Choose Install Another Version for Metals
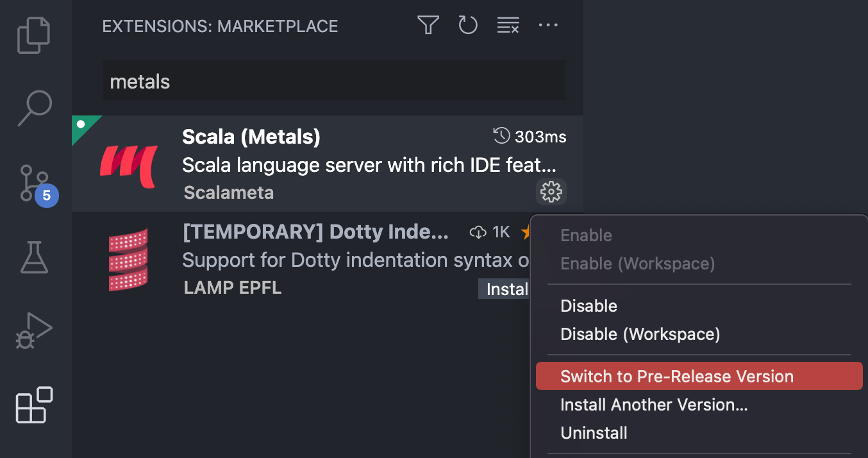The width and height of the screenshot is (868, 458). click(653, 405)
